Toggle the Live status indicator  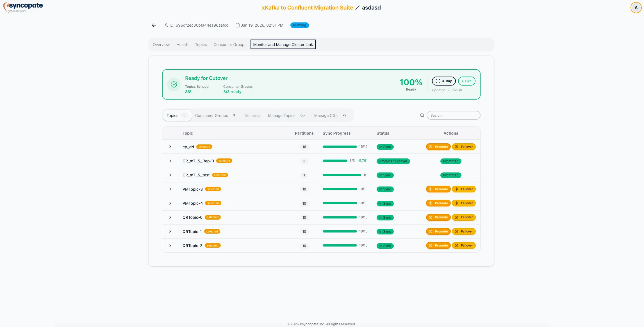coord(466,81)
